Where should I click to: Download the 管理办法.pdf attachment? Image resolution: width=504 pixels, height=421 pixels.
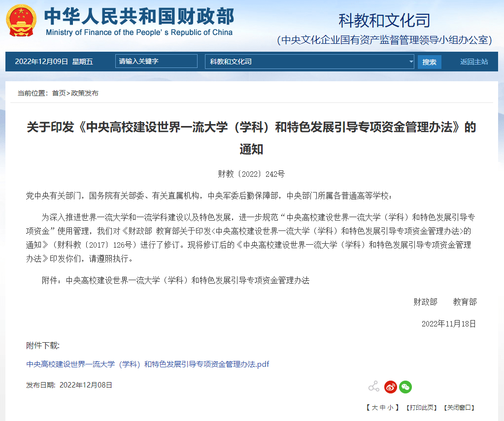tap(147, 364)
